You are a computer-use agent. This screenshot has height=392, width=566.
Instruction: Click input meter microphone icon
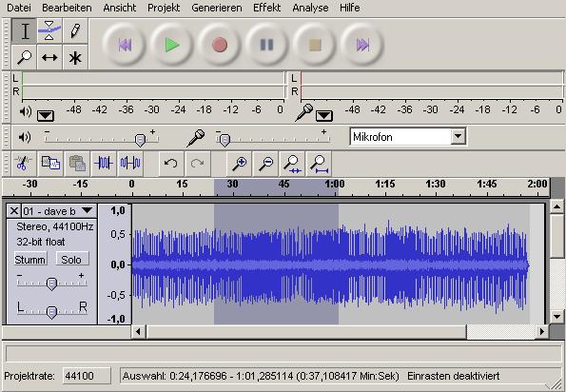click(304, 112)
